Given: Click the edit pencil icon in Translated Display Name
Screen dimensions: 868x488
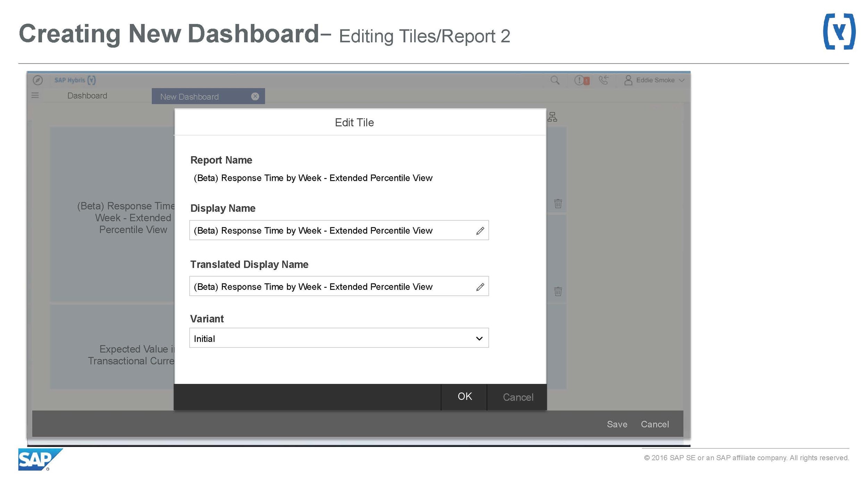Looking at the screenshot, I should 480,287.
